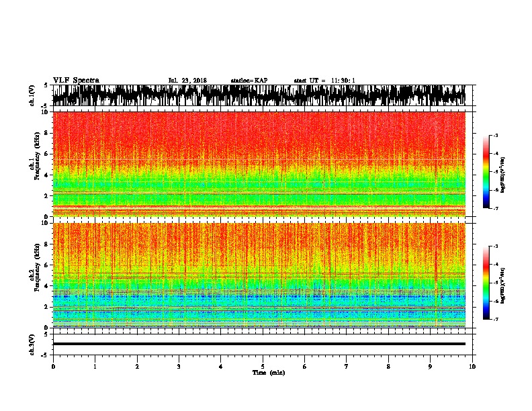Click the time axis tick label "3"
The image size is (532, 411).
(x=179, y=366)
